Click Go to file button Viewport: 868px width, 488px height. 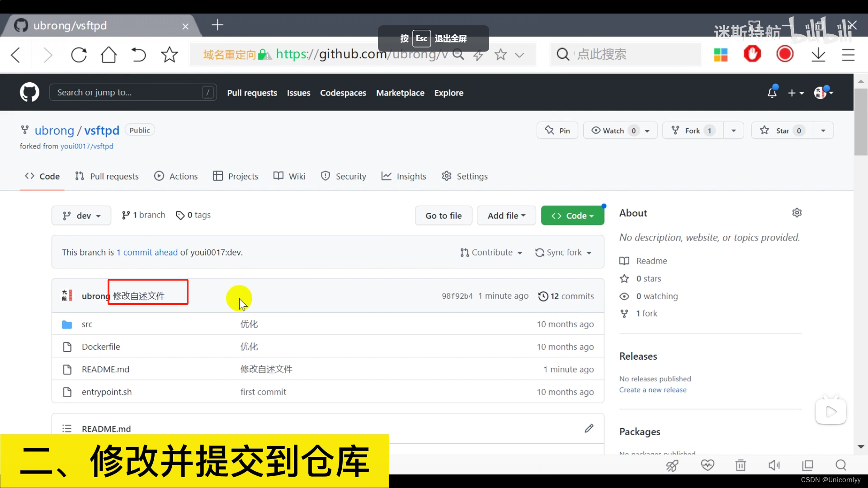pos(443,216)
